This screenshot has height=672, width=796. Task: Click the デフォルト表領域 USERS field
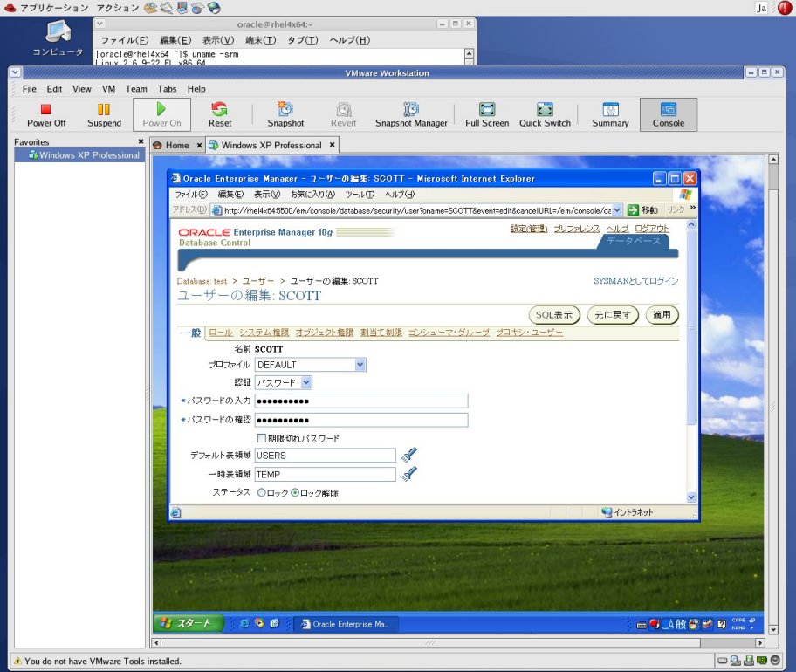click(x=325, y=456)
